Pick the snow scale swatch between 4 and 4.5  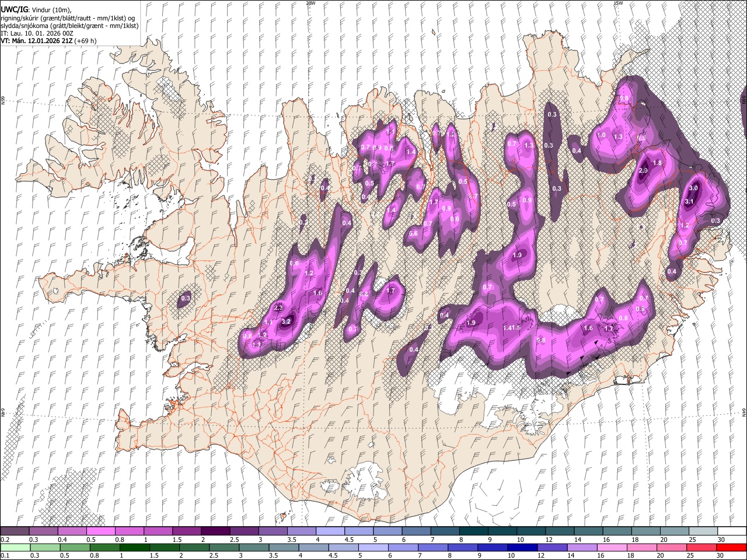click(330, 531)
